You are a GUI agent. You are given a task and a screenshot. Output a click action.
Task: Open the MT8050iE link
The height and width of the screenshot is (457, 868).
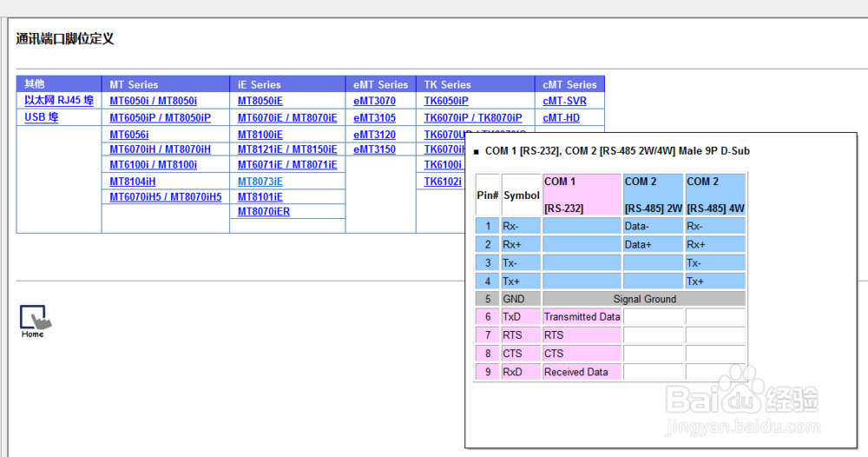[260, 101]
